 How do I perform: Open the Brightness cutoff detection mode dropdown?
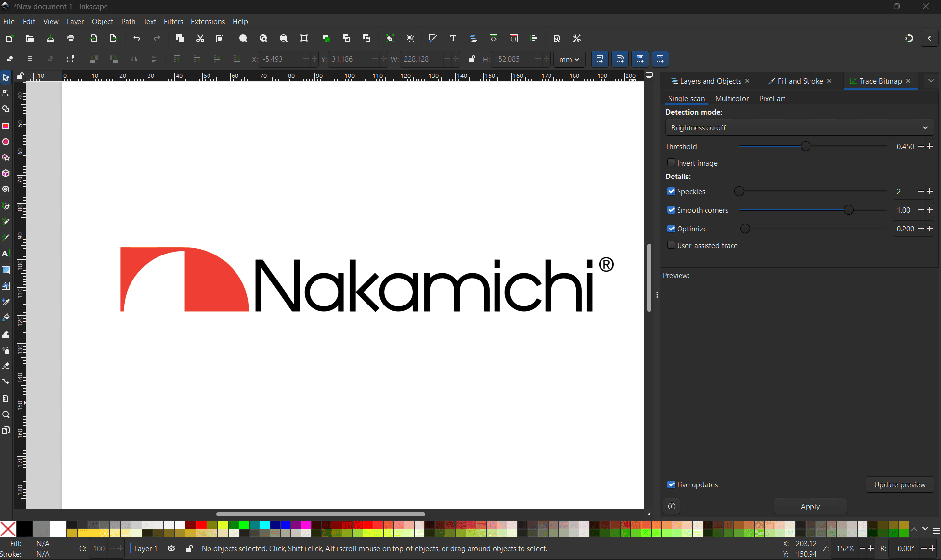click(x=799, y=127)
